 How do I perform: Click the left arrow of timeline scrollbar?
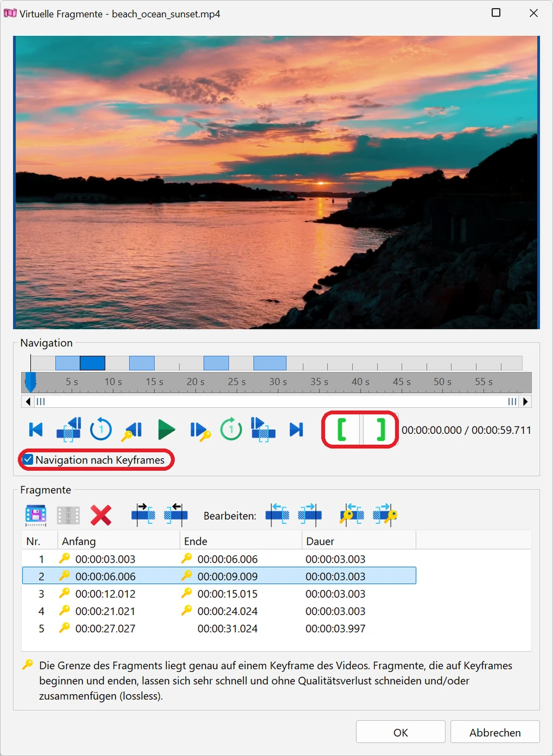pos(28,401)
